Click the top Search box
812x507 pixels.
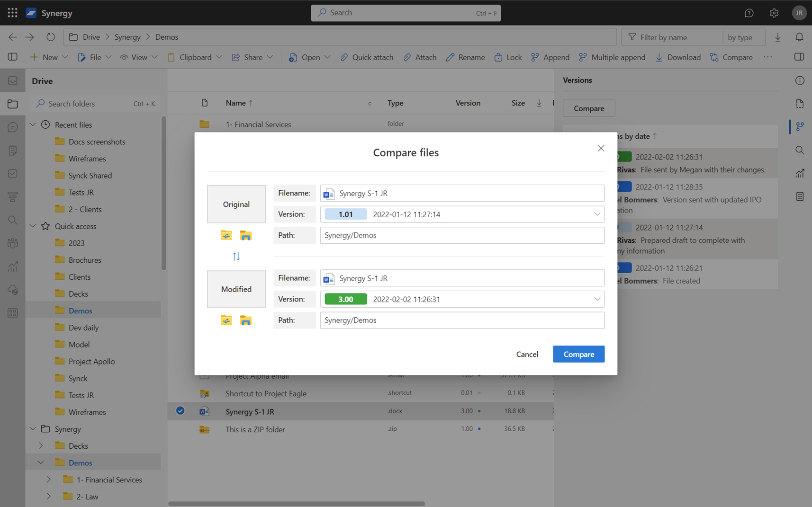[x=406, y=13]
